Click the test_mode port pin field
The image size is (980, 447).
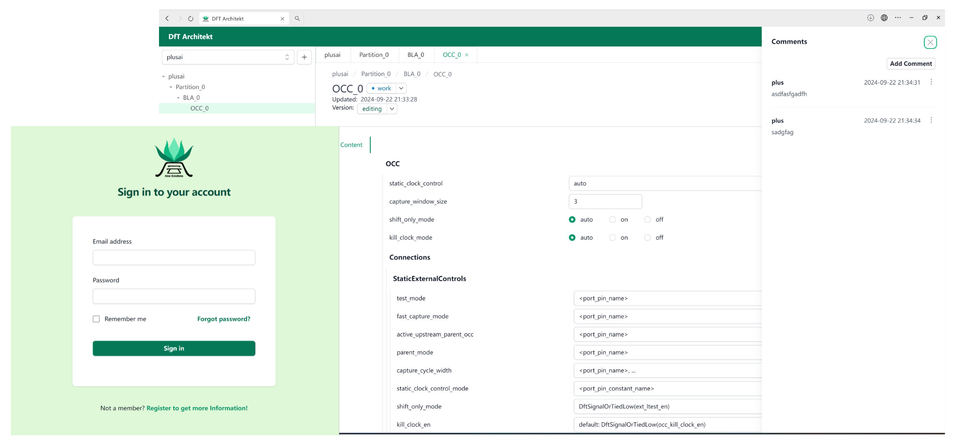tap(668, 298)
